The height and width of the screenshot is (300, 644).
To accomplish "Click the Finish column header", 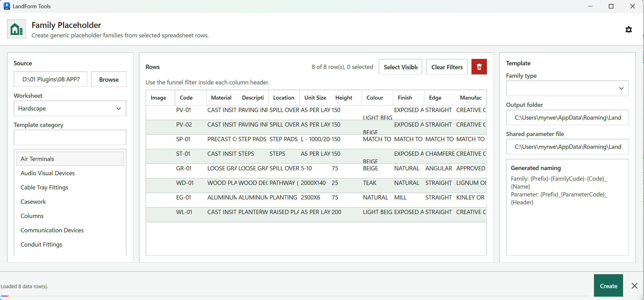I will (x=409, y=98).
